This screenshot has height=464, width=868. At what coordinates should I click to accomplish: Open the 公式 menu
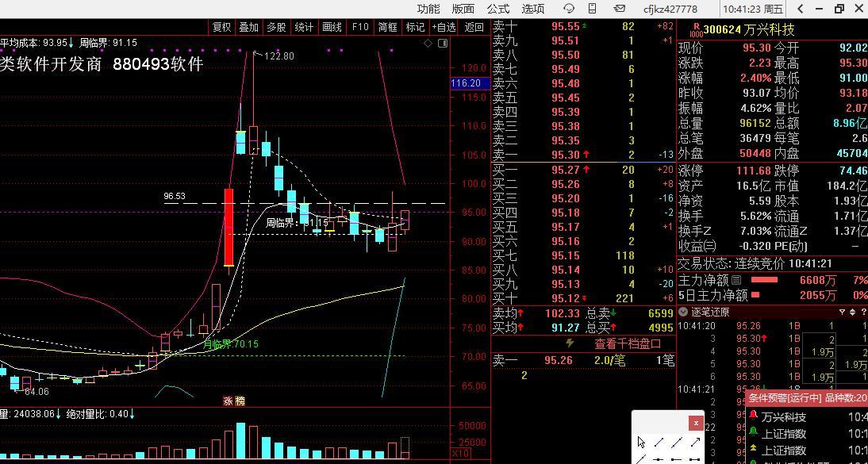pos(498,9)
